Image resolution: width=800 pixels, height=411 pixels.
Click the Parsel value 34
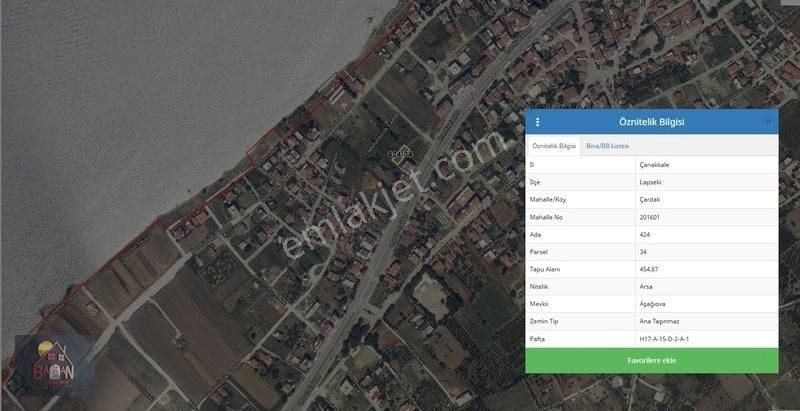(x=642, y=252)
